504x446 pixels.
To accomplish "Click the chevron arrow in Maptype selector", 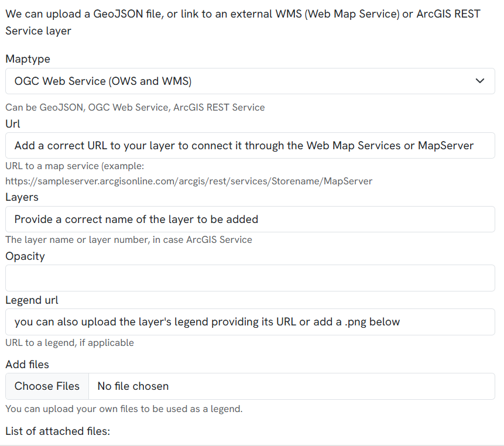I will (480, 81).
